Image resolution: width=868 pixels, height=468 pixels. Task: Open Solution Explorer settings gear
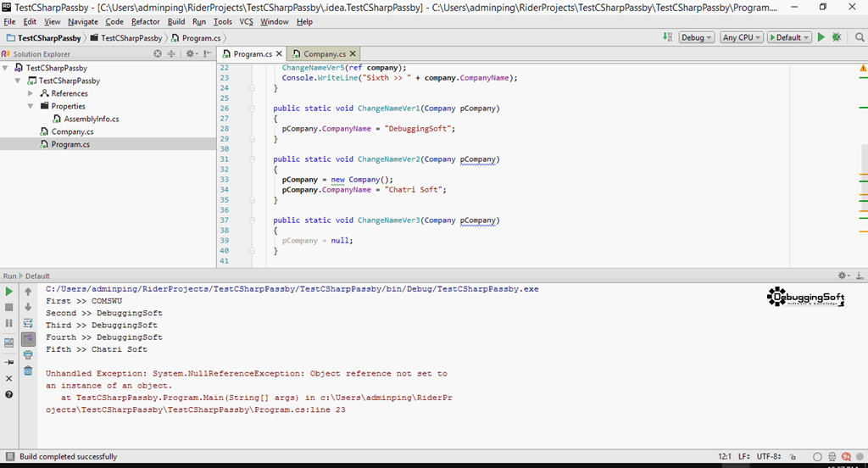click(x=191, y=53)
